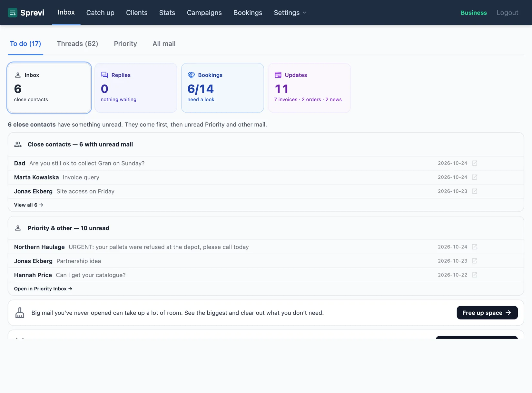Click the Settings chevron arrow
The height and width of the screenshot is (393, 532).
304,13
